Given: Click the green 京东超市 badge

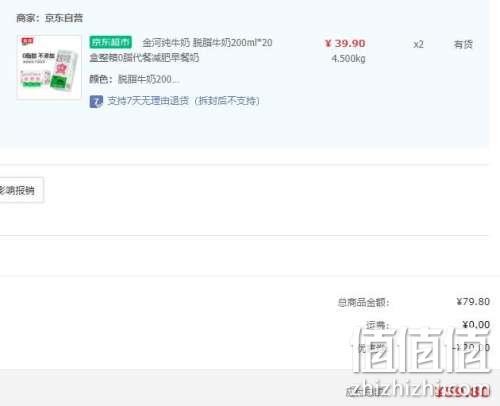Looking at the screenshot, I should [x=111, y=42].
